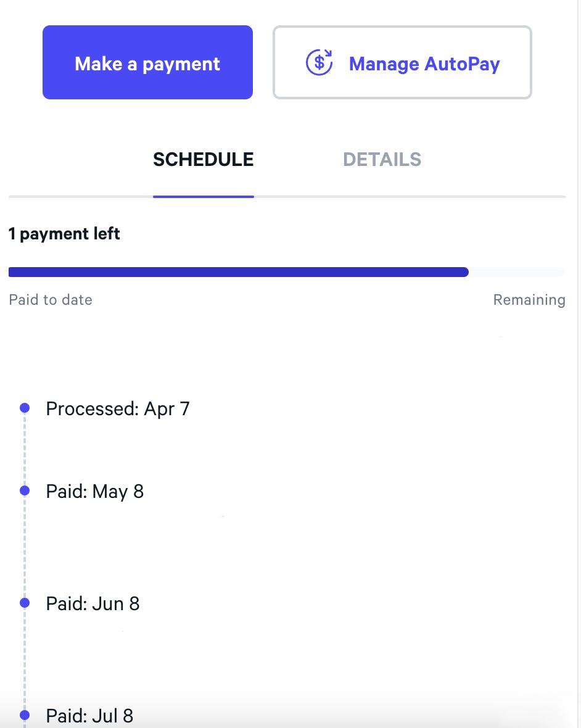Click the timeline dot for May 8
The image size is (581, 728).
click(25, 490)
